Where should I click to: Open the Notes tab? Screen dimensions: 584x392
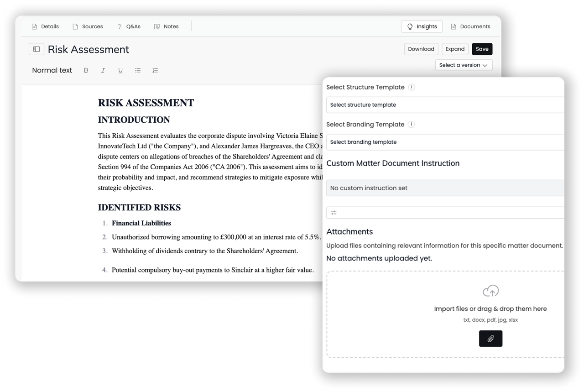click(167, 26)
